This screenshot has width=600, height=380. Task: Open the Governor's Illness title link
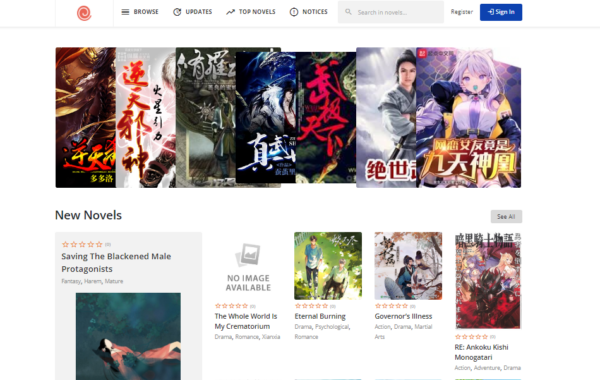403,316
